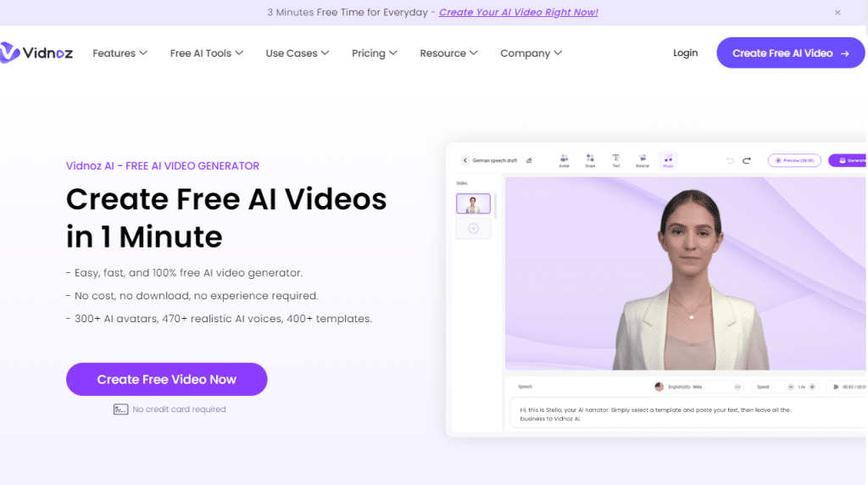
Task: Open the Material tool in editor
Action: pyautogui.click(x=643, y=159)
